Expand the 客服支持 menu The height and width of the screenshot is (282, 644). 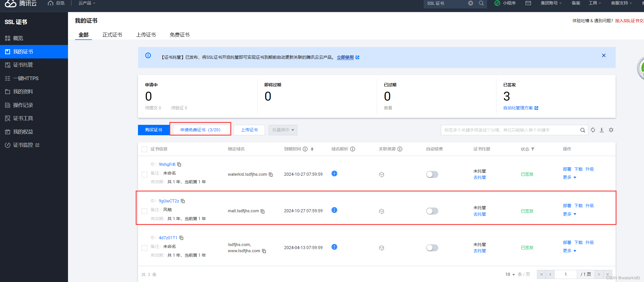(x=622, y=3)
